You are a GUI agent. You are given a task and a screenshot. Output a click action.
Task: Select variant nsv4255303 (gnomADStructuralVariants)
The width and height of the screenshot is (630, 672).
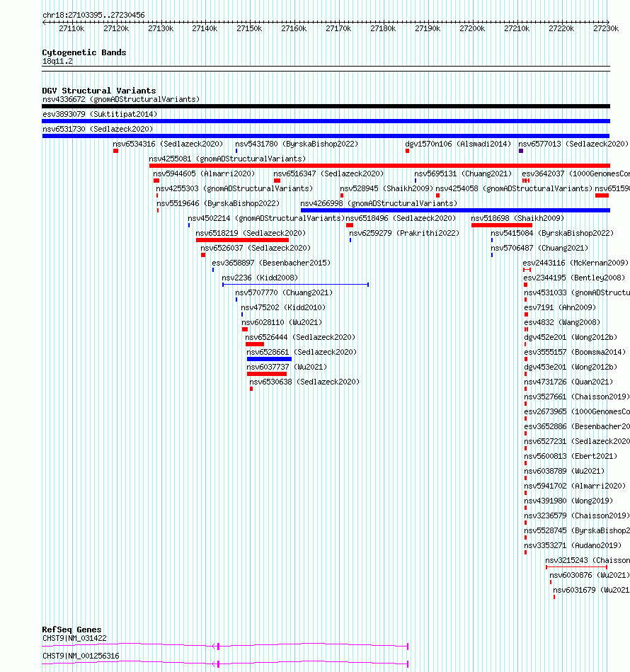(x=234, y=188)
